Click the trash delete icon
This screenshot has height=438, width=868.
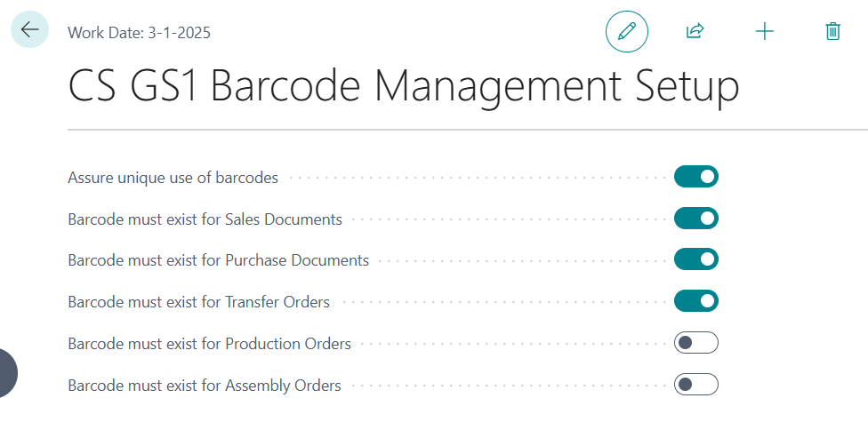[832, 31]
